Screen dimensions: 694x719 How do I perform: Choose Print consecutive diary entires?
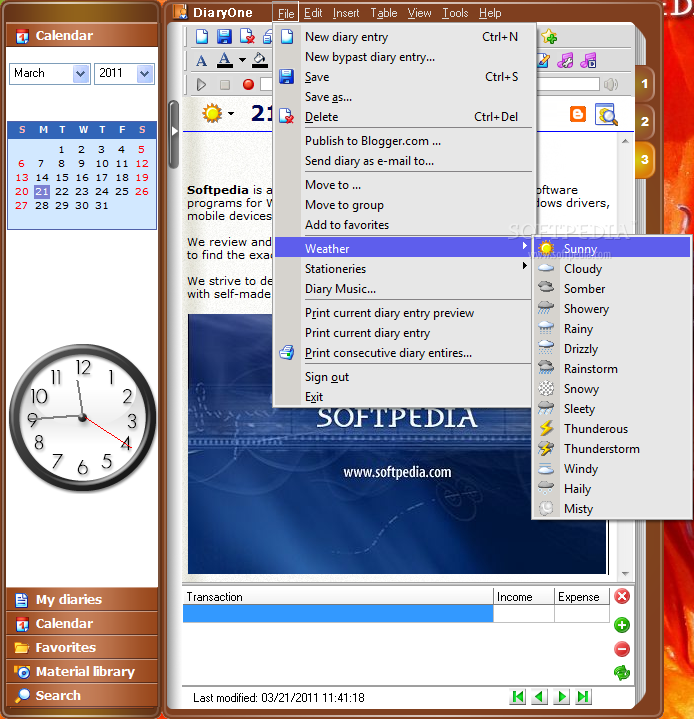[403, 353]
